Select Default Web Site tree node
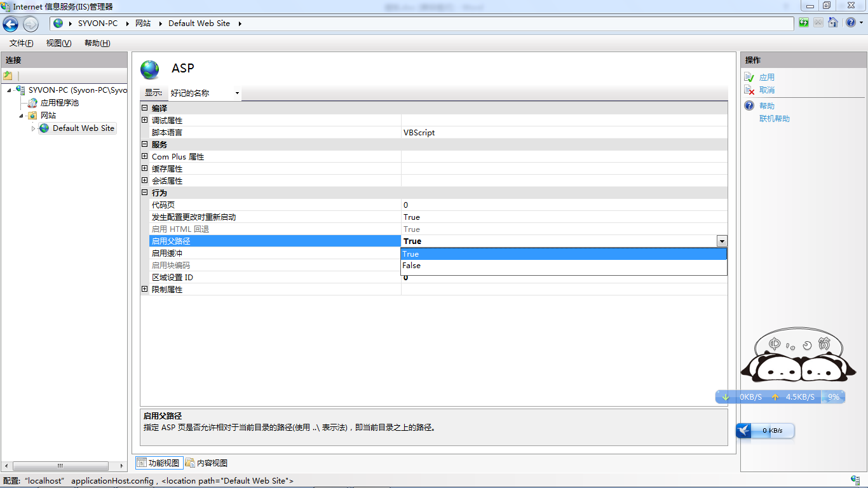This screenshot has width=868, height=488. click(83, 128)
